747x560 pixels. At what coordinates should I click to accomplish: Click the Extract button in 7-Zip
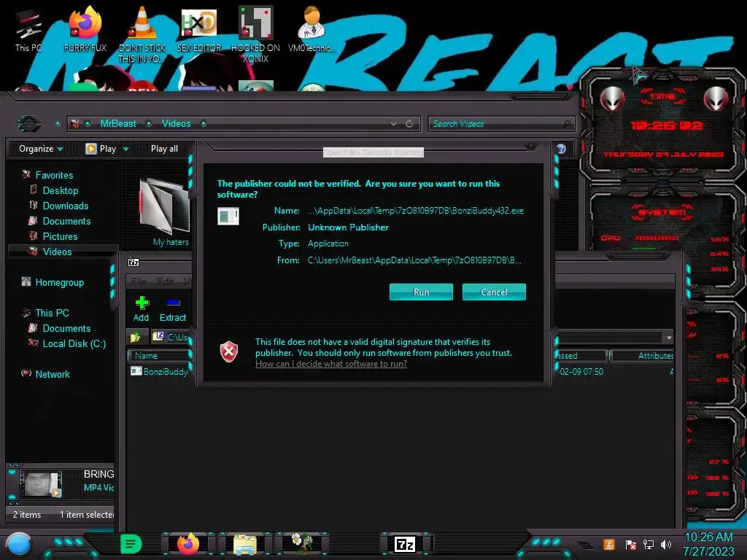click(172, 309)
